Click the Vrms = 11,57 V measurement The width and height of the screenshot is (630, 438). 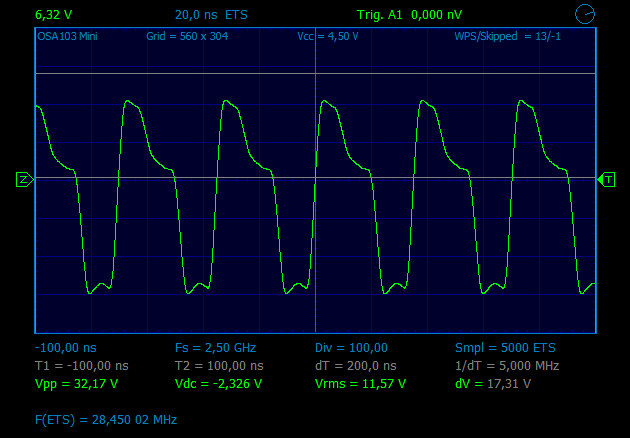(x=360, y=383)
